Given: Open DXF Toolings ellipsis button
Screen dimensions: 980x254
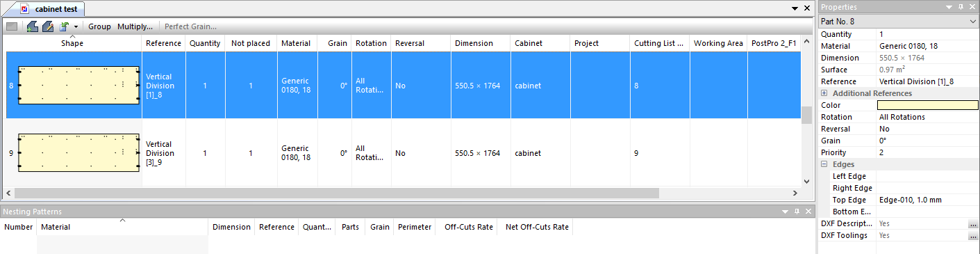Looking at the screenshot, I should click(x=973, y=236).
